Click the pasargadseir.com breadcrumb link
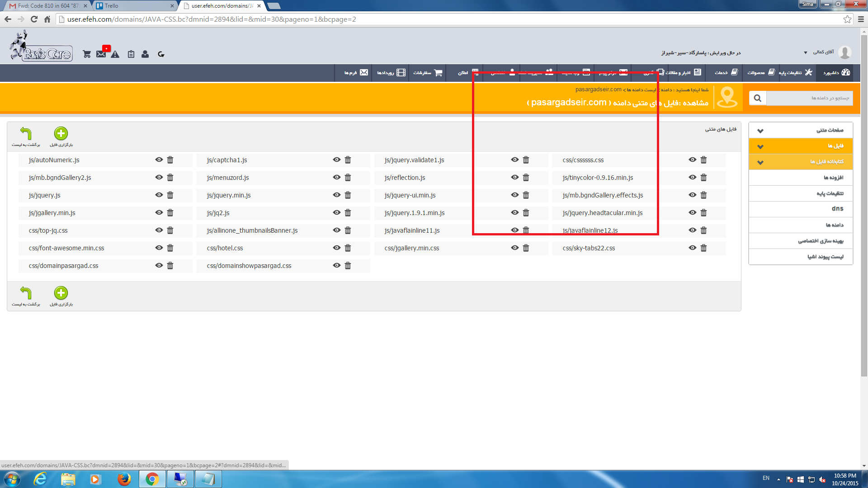Screen dimensions: 868x488 (x=598, y=89)
